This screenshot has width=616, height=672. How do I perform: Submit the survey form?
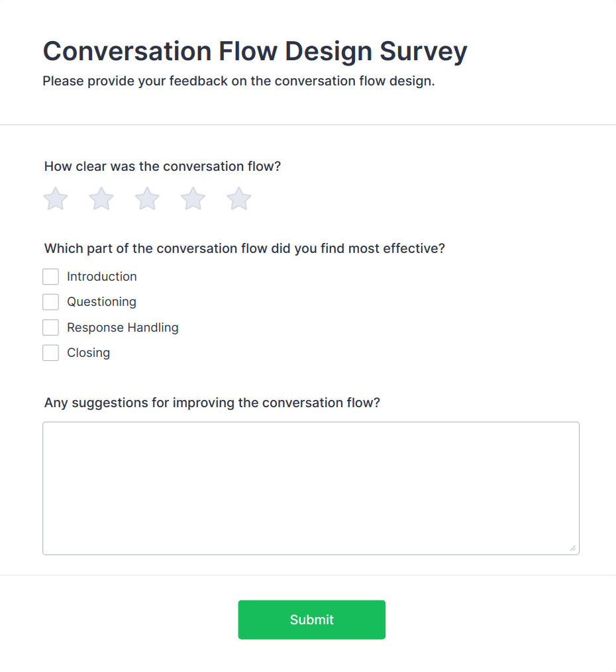coord(311,620)
